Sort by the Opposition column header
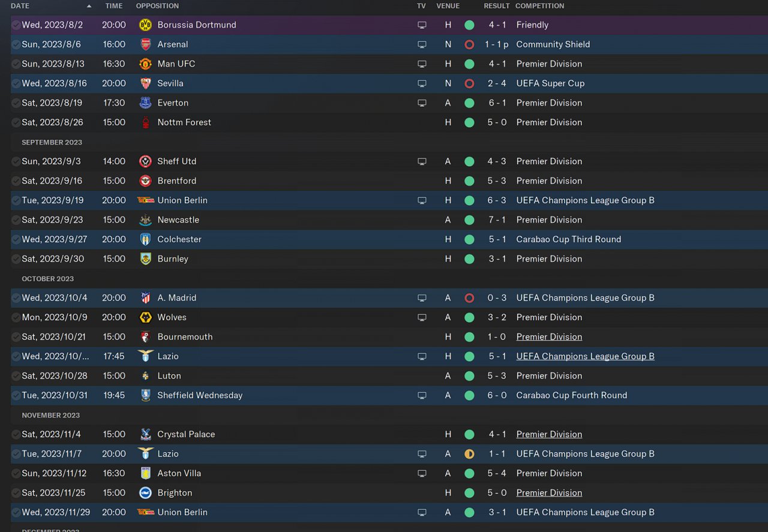This screenshot has width=768, height=532. 157,6
